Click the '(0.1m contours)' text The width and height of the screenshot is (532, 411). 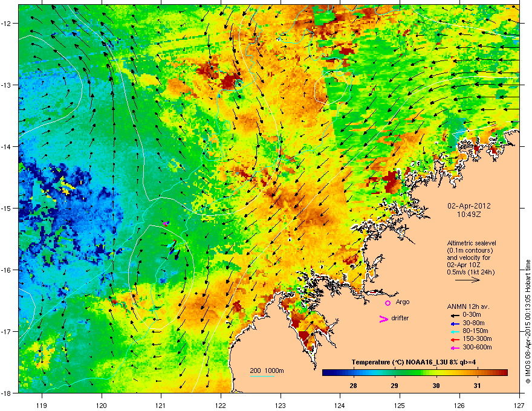[470, 251]
